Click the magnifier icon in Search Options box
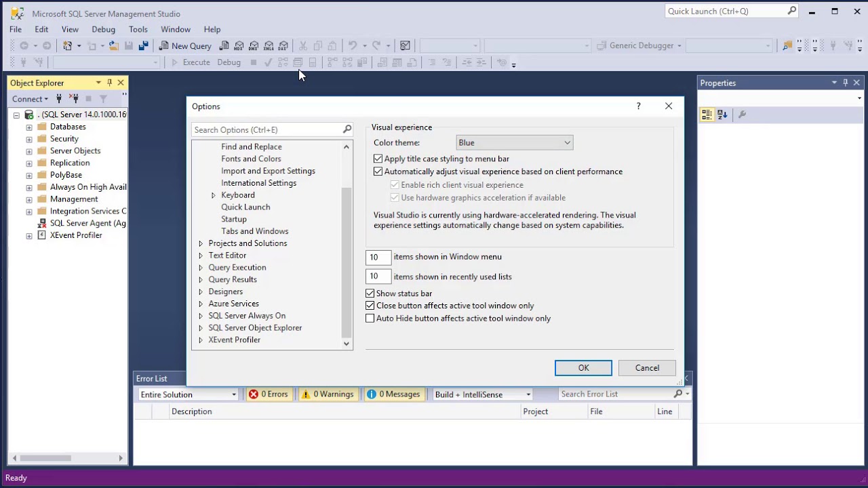 click(x=347, y=129)
